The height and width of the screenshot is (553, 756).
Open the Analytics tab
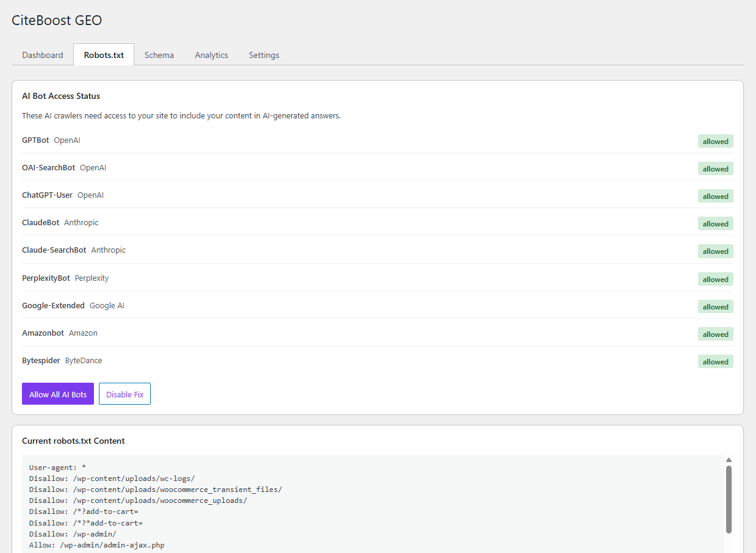211,54
